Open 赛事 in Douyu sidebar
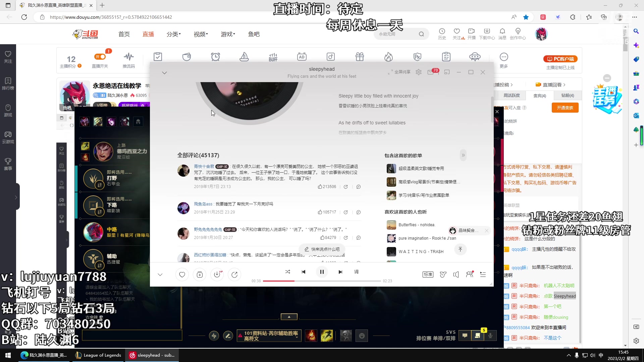This screenshot has width=644, height=362. click(x=8, y=164)
